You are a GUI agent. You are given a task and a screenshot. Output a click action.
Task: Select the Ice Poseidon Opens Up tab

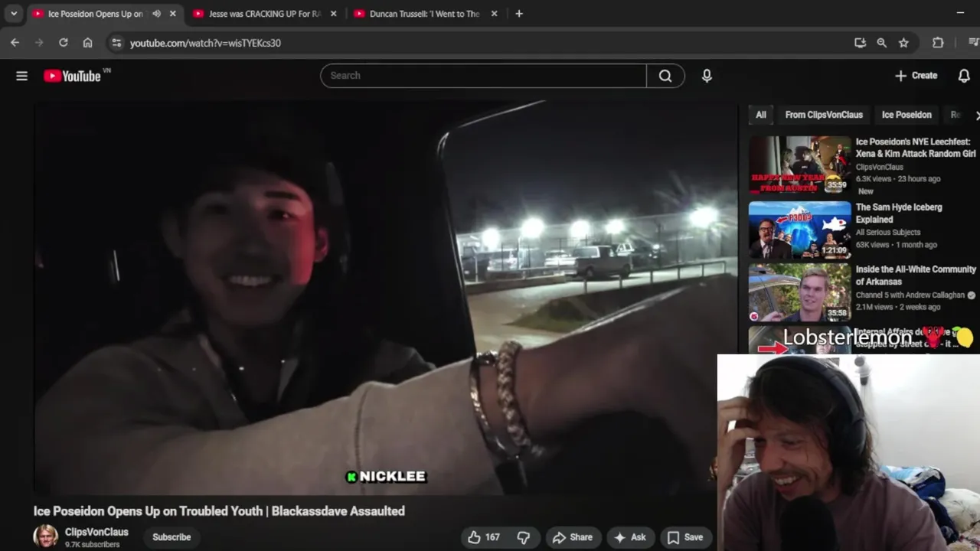click(x=95, y=14)
